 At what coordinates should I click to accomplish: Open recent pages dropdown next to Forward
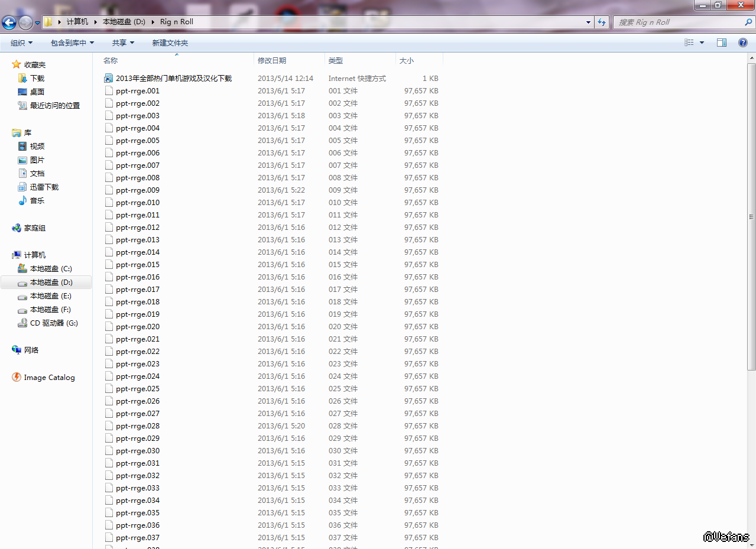[37, 22]
